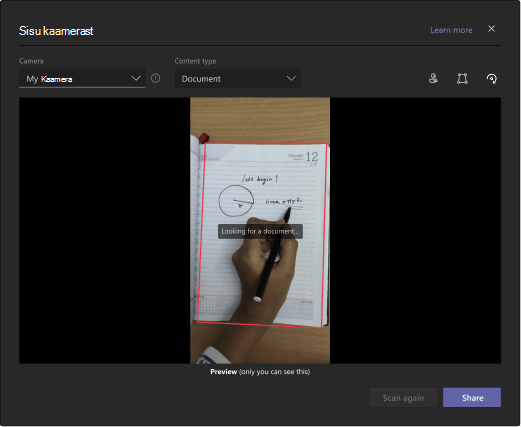
Task: Close the Sisu kaamerast dialog
Action: point(491,29)
